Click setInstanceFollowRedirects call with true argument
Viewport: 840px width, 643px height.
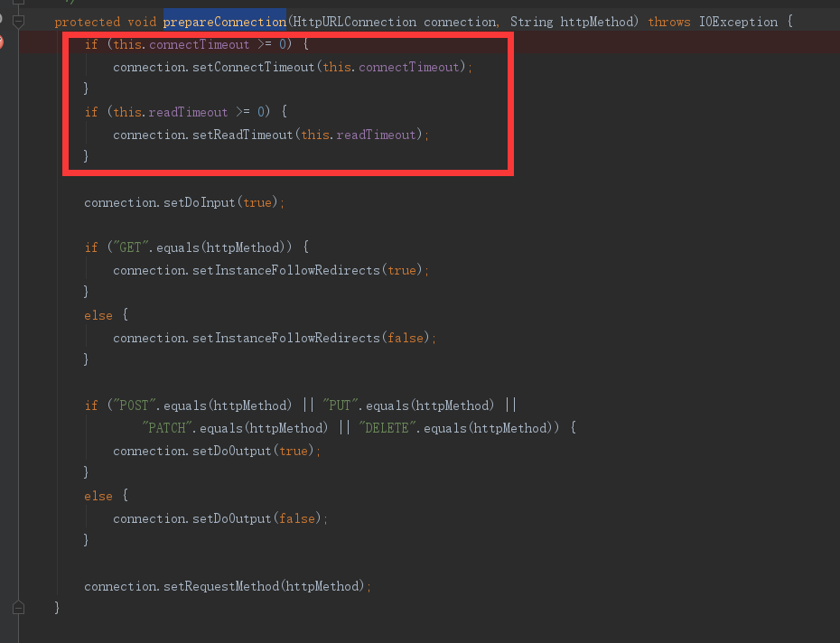[286, 270]
